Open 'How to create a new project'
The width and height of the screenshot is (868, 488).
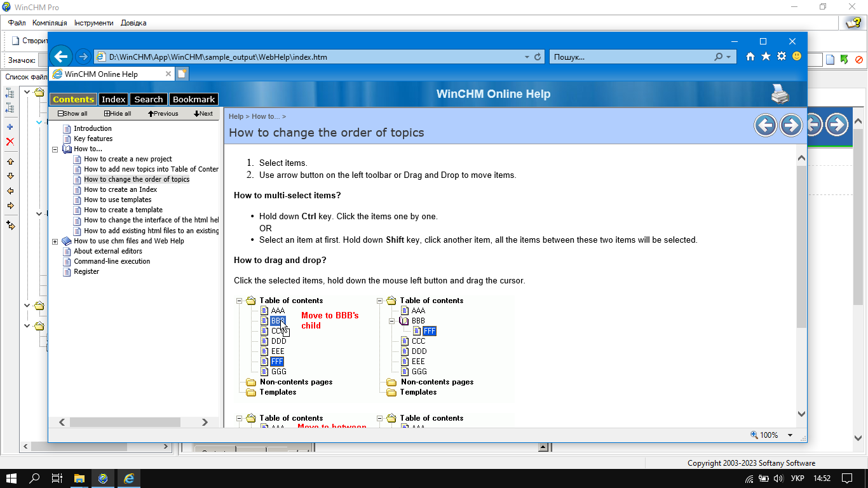pyautogui.click(x=128, y=159)
